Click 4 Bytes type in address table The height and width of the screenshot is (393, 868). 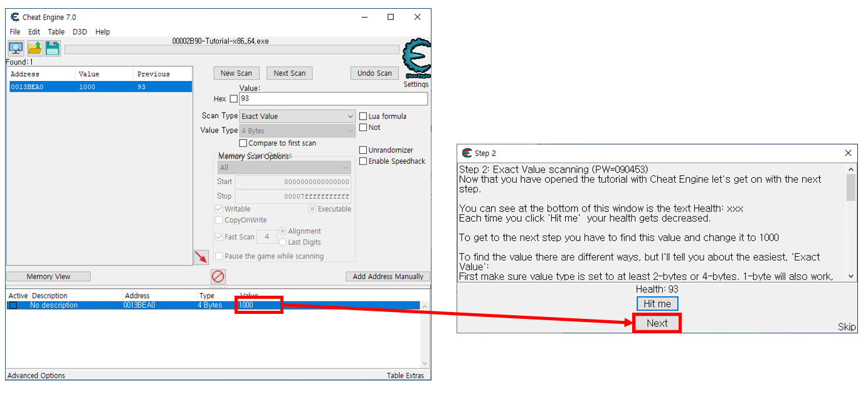click(x=210, y=305)
